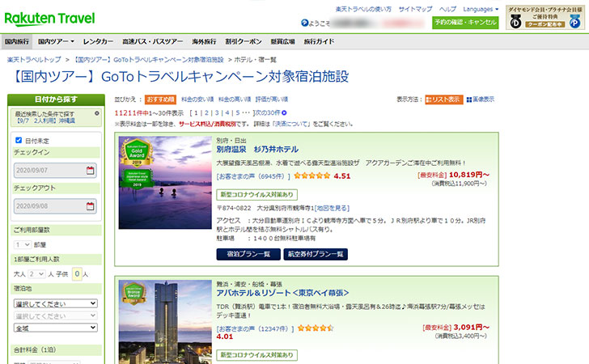The height and width of the screenshot is (364, 589).
Task: Click the check-out date field
Action: (x=55, y=205)
